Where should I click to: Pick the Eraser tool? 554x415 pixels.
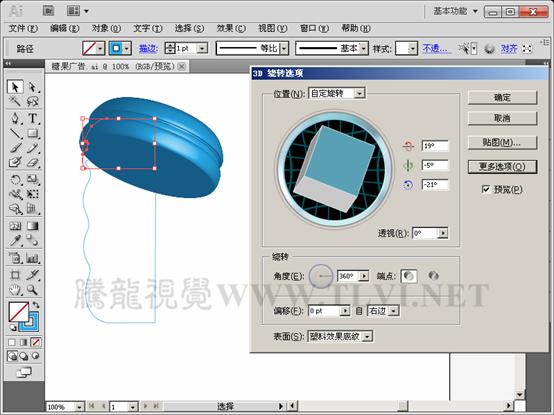[x=32, y=162]
